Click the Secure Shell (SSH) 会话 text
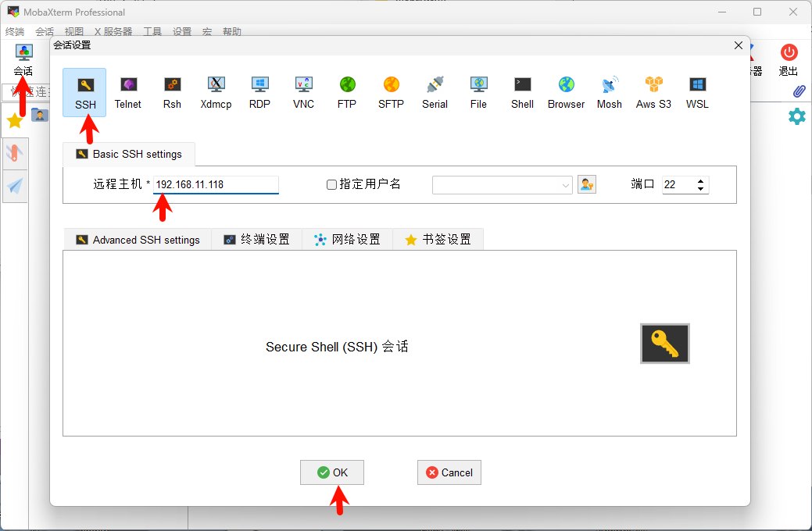 click(x=337, y=347)
